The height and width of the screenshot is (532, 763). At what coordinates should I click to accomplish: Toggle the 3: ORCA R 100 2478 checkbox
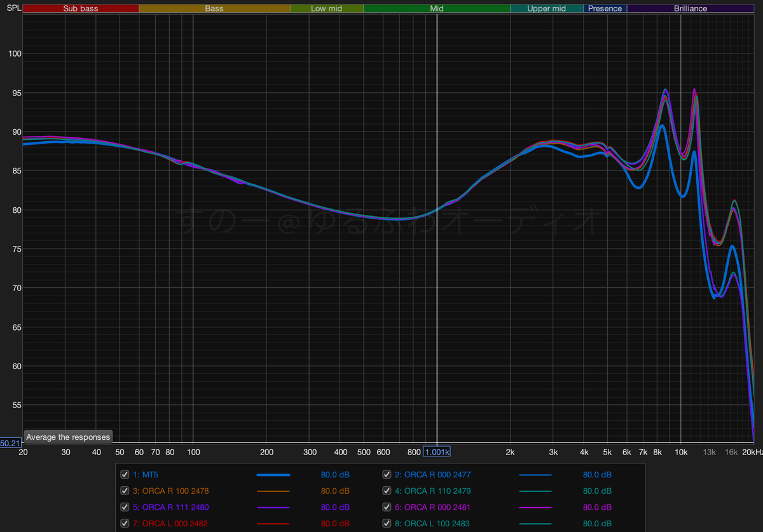click(x=125, y=491)
